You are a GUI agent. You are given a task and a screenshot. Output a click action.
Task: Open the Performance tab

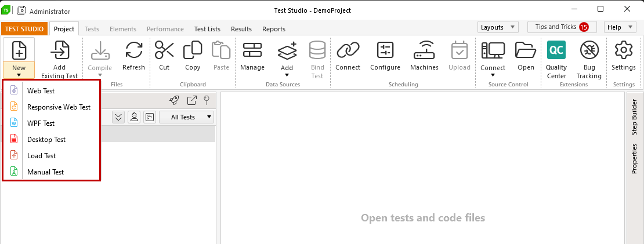pos(165,29)
